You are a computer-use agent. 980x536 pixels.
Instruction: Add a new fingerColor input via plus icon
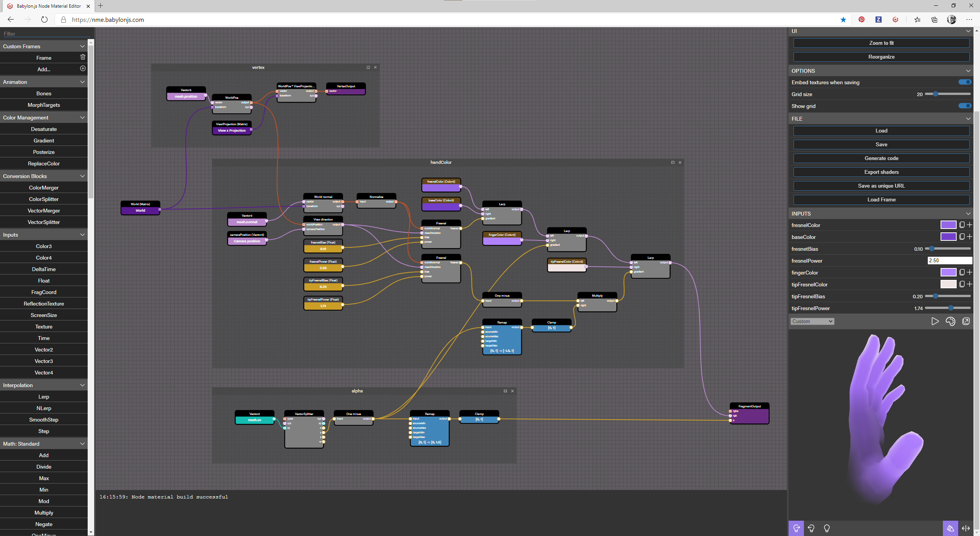tap(969, 272)
